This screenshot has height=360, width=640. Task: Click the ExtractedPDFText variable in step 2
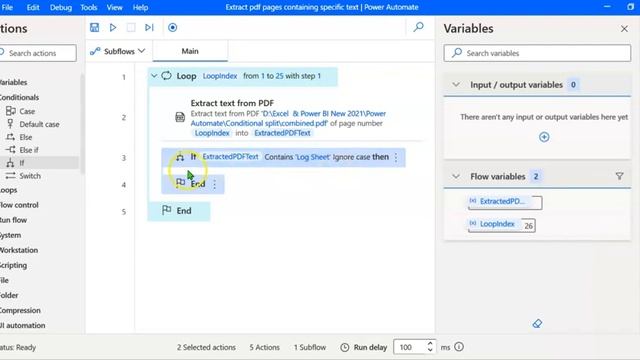tap(282, 133)
